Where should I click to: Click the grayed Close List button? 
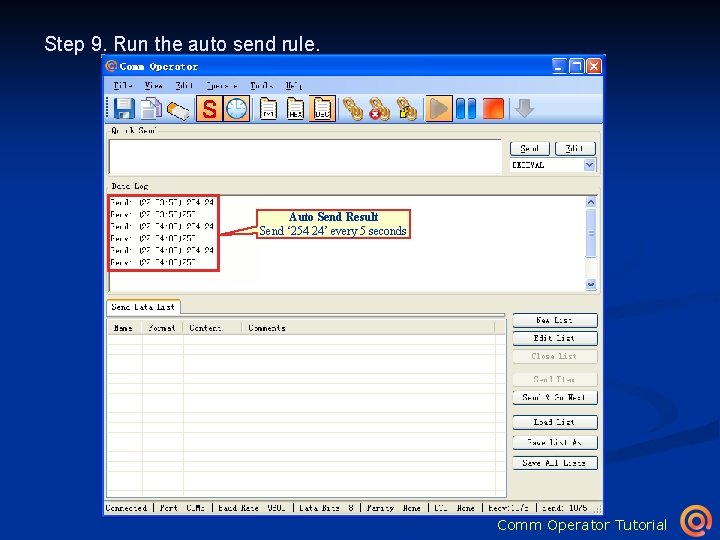coord(555,356)
